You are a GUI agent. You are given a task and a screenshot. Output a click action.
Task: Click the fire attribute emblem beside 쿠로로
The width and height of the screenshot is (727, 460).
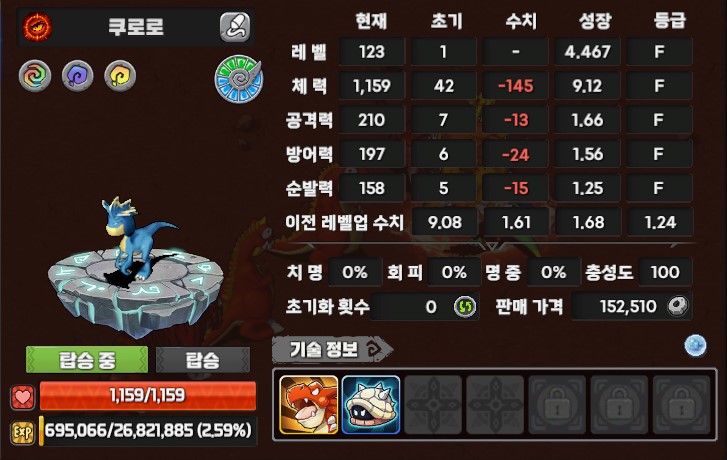pyautogui.click(x=37, y=26)
